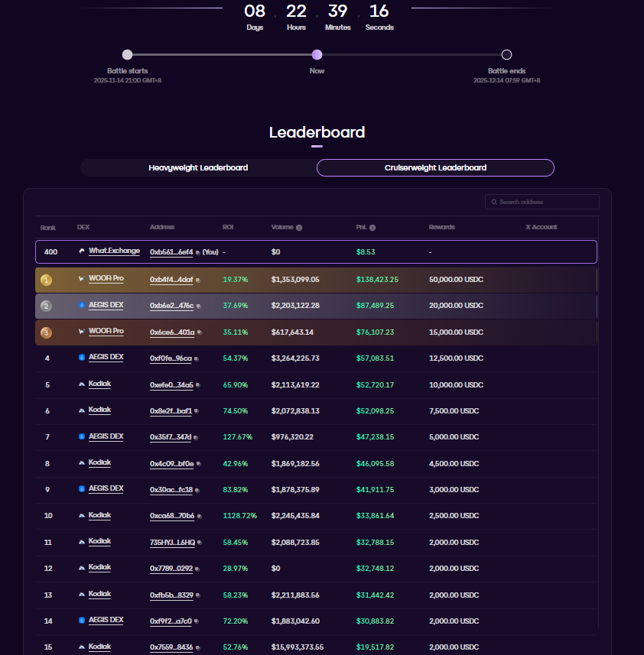Click the Kodiak logo in rank 5 row
The image size is (644, 655).
[x=82, y=384]
